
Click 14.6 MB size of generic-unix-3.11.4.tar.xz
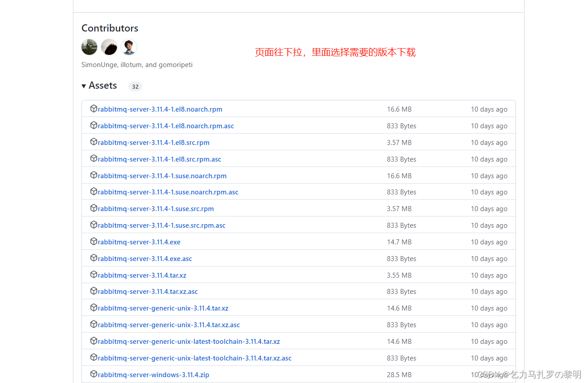click(x=399, y=308)
